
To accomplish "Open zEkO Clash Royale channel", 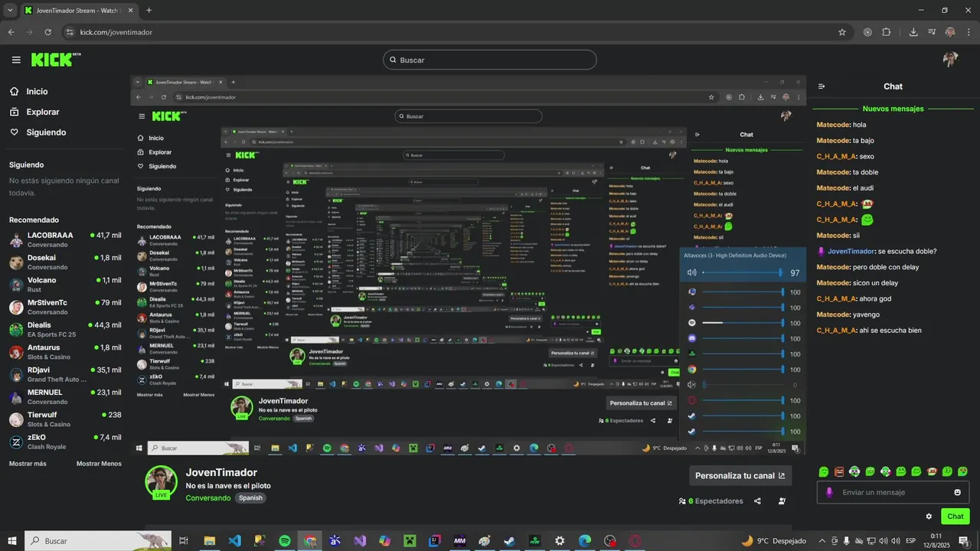I will [65, 442].
